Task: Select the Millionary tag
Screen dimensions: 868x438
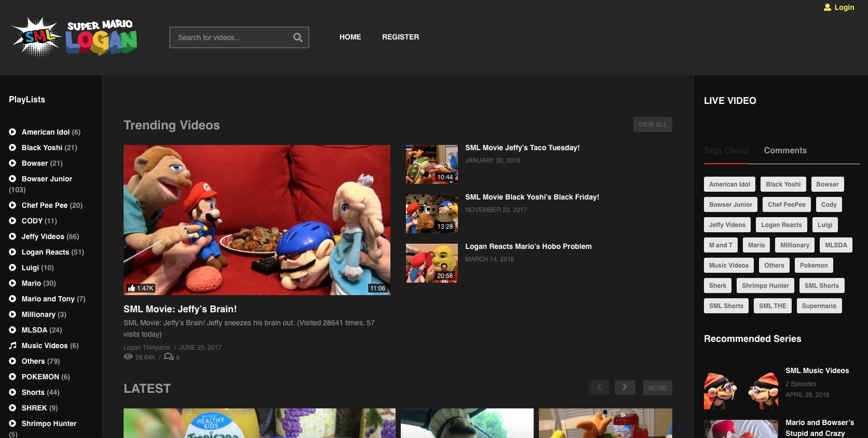Action: pyautogui.click(x=795, y=245)
